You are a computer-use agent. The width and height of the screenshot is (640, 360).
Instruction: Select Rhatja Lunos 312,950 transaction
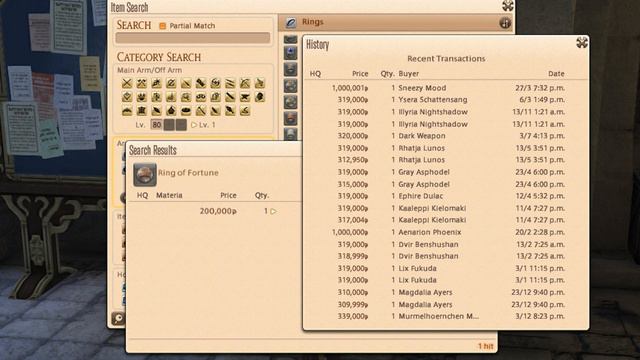(x=445, y=160)
